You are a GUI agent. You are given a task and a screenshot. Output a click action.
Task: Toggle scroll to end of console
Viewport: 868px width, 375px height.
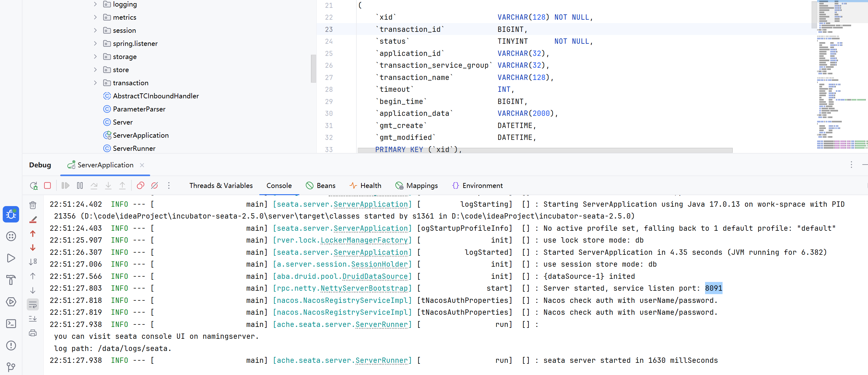(33, 319)
